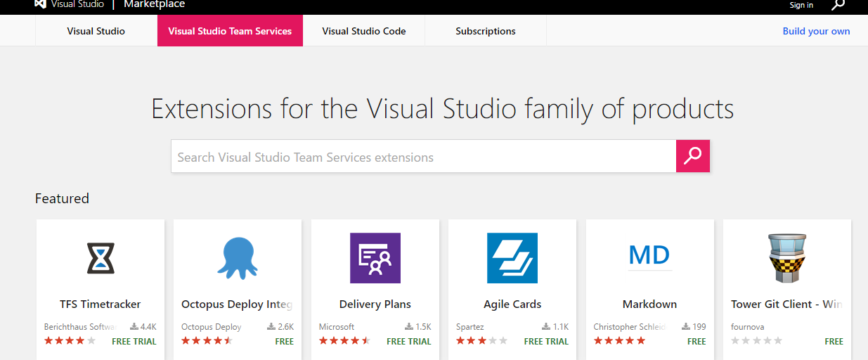Click Delivery Plans star rating
The width and height of the screenshot is (868, 360).
(x=344, y=341)
